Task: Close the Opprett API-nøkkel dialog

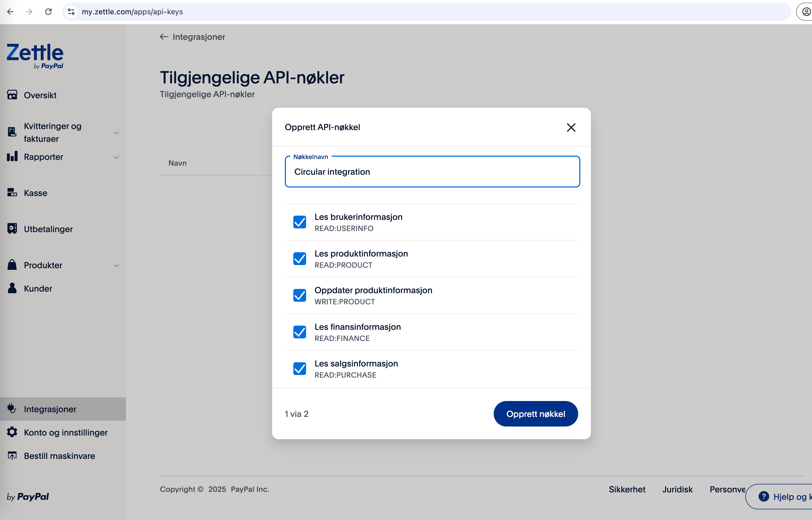Action: [x=571, y=127]
